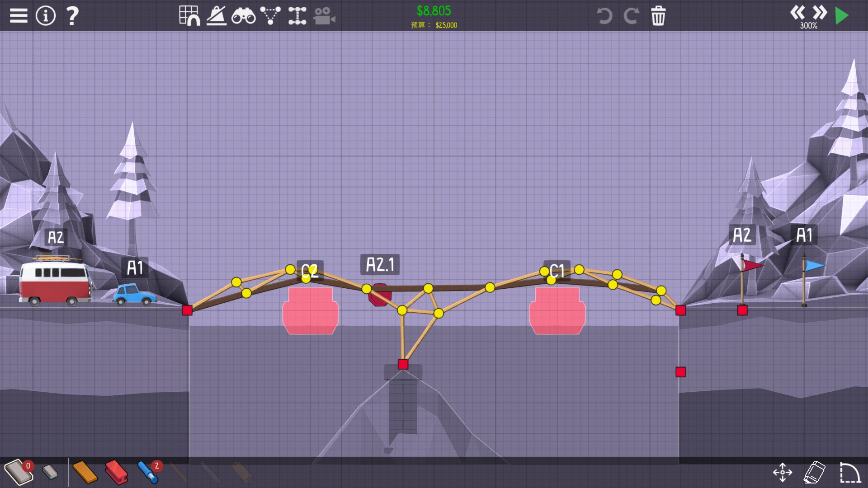Toggle the stress weight display icon
Screen dimensions: 868x488
pyautogui.click(x=217, y=16)
